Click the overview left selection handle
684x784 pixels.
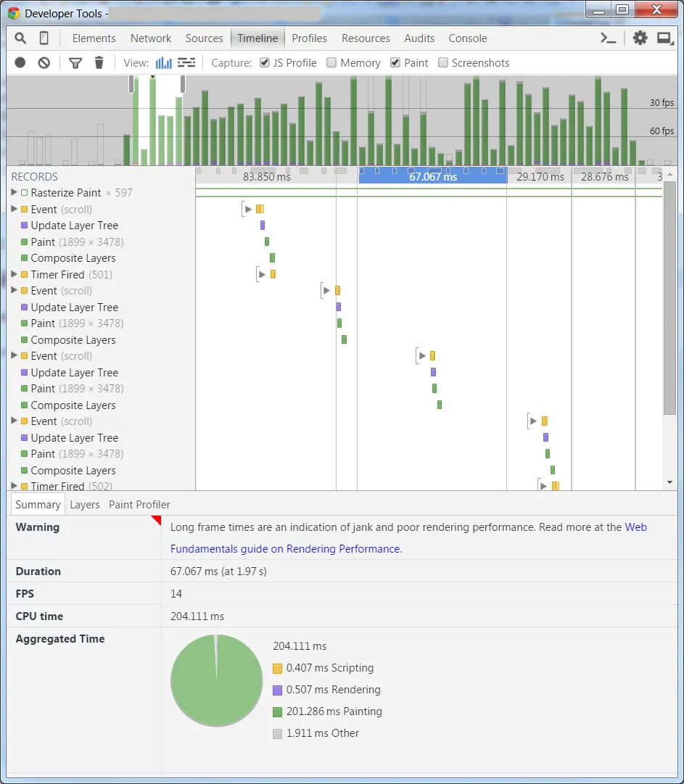[x=131, y=84]
